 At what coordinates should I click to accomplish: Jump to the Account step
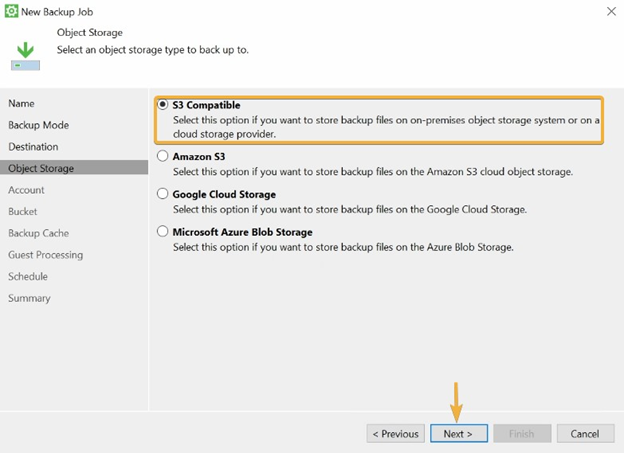click(26, 190)
